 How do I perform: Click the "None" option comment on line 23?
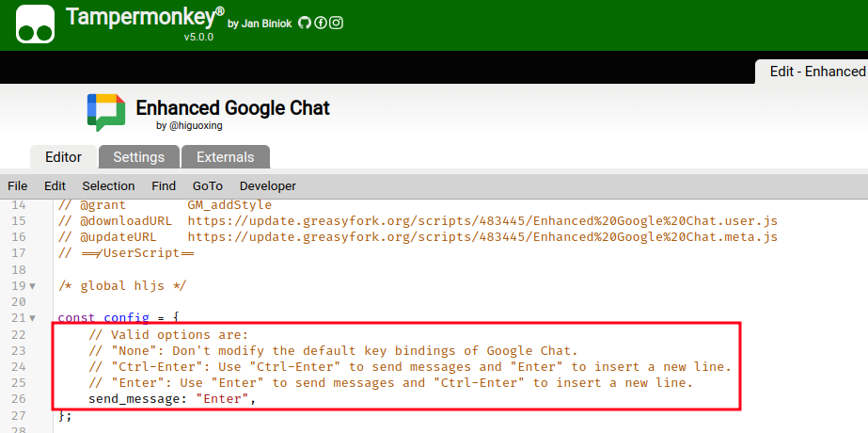tap(333, 351)
